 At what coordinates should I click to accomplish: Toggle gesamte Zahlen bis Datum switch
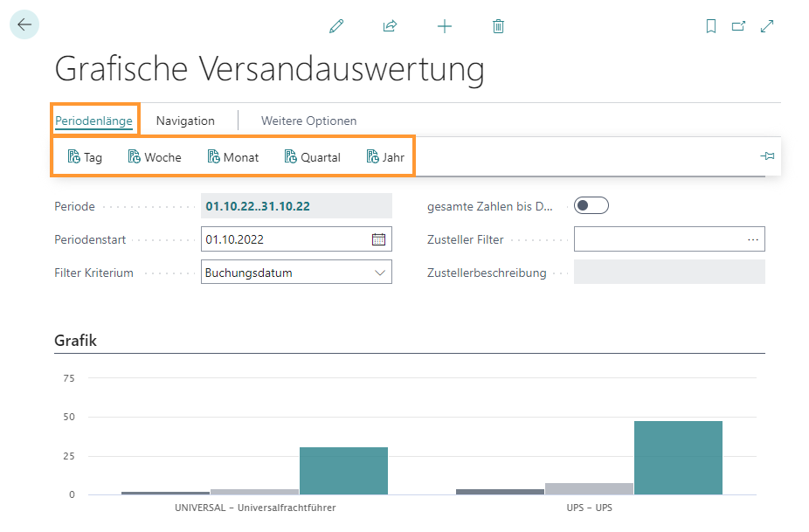[591, 206]
